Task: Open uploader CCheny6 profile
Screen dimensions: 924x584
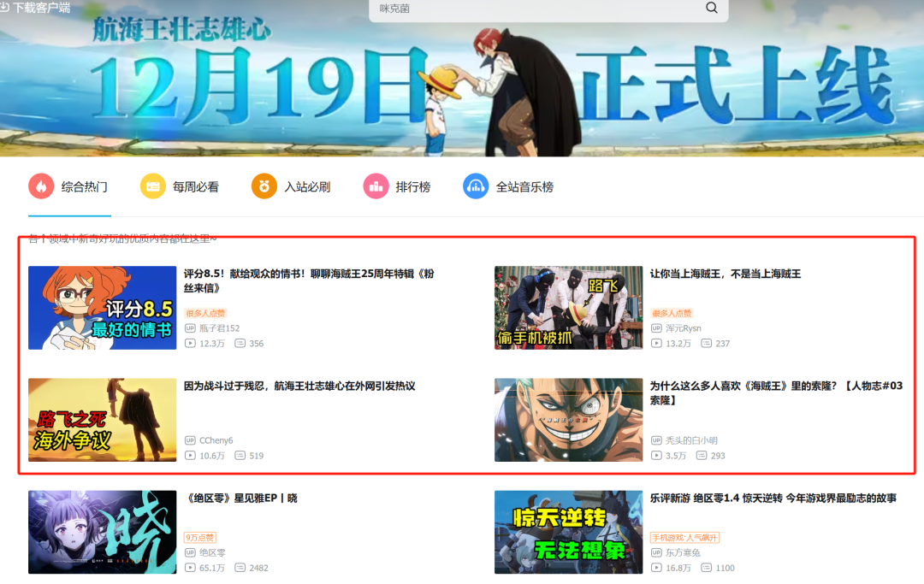Action: 216,440
